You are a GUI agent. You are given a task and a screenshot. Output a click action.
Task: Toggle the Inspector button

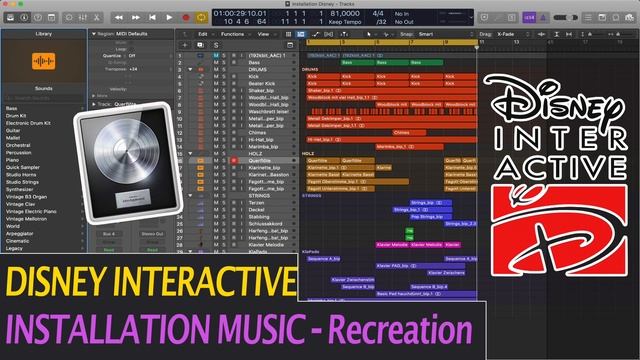click(x=24, y=18)
